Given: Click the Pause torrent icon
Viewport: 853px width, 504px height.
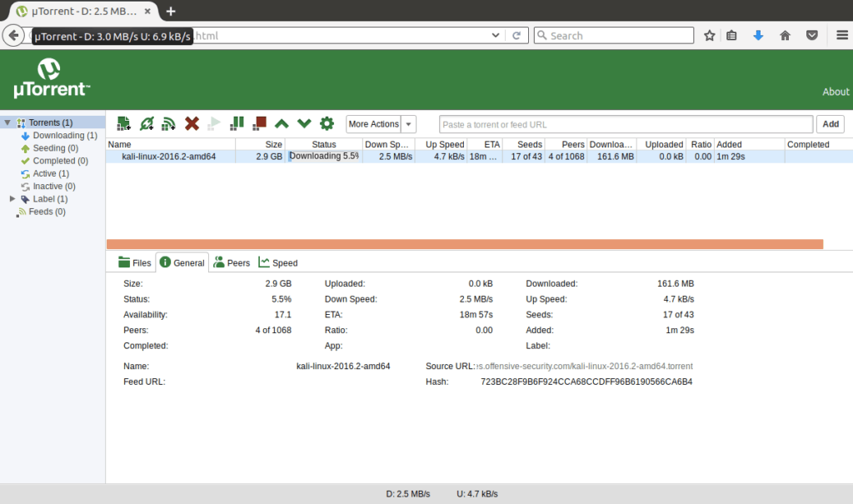Looking at the screenshot, I should 237,123.
